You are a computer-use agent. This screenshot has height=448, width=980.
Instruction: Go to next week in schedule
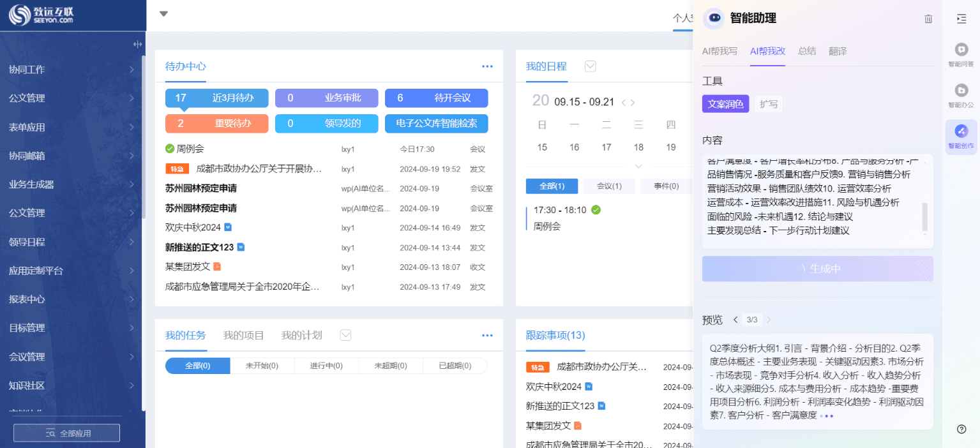click(633, 102)
